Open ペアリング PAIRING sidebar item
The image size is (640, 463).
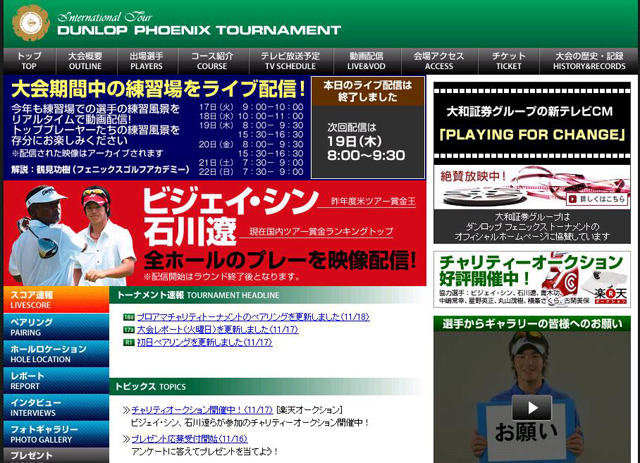tap(56, 327)
